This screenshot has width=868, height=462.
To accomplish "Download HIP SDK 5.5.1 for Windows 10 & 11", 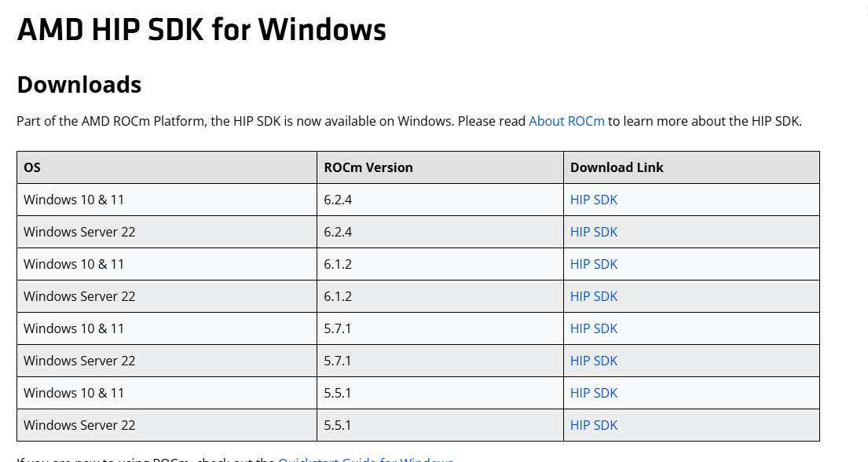I will pyautogui.click(x=594, y=393).
